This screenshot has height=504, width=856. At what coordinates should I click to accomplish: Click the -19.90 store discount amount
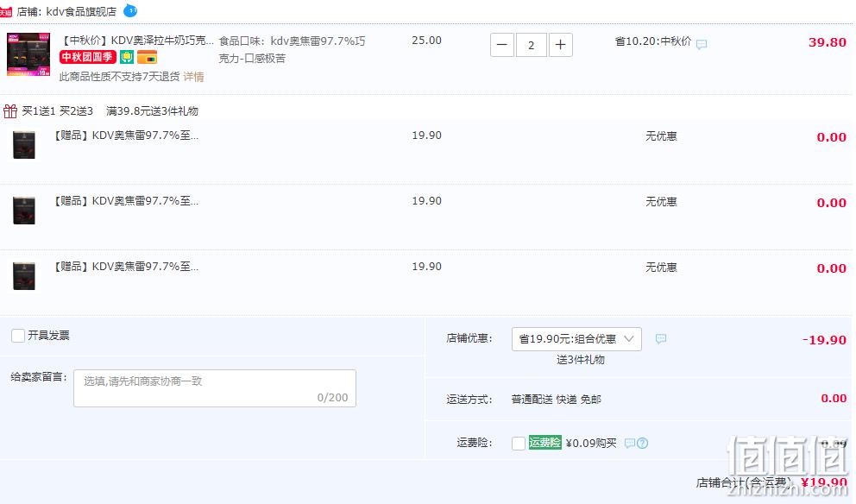(x=824, y=340)
